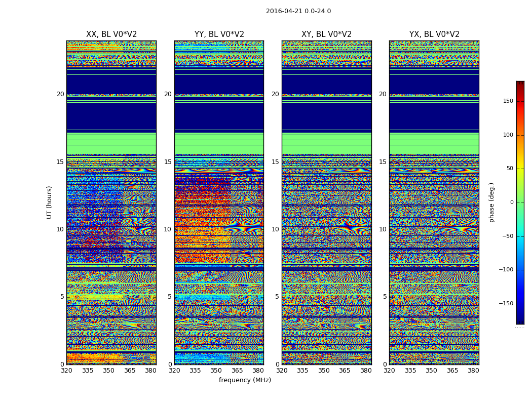Click the figure title "2016-04-21 0.0-24.0"
The width and height of the screenshot is (532, 405).
(x=298, y=11)
